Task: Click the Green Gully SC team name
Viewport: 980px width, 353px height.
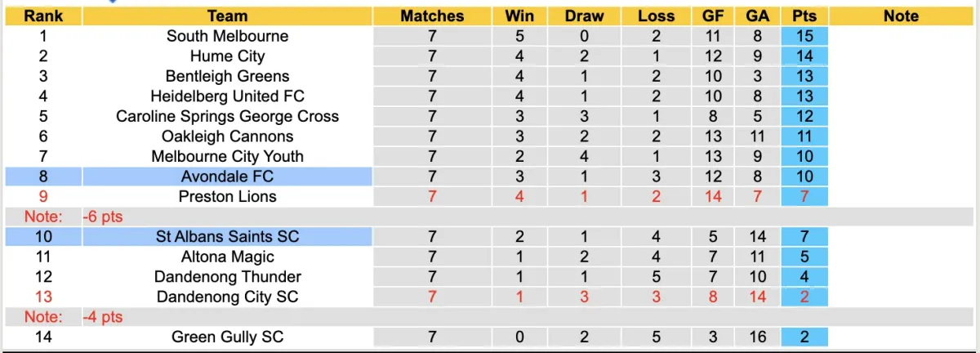Action: point(227,337)
